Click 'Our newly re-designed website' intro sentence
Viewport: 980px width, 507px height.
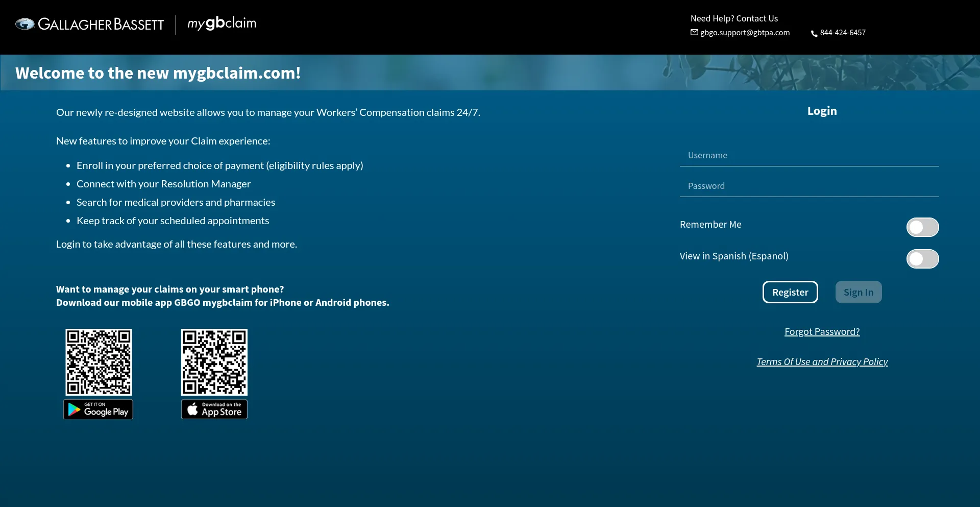click(x=268, y=112)
